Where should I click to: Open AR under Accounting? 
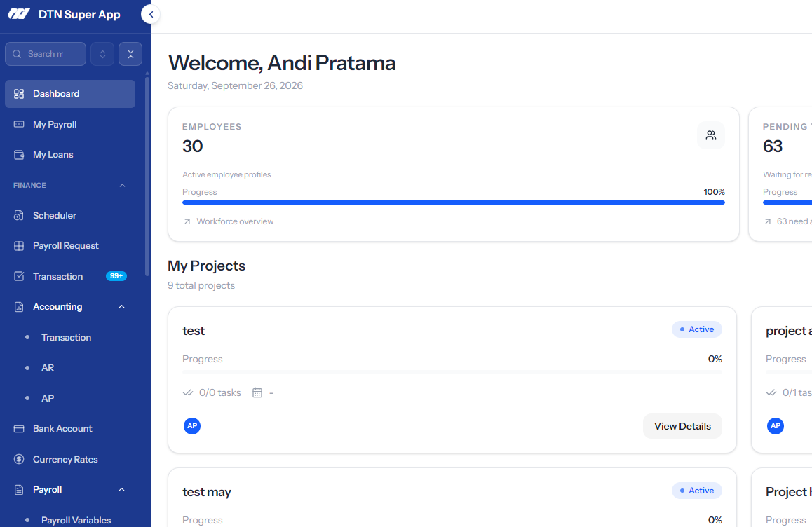coord(48,367)
